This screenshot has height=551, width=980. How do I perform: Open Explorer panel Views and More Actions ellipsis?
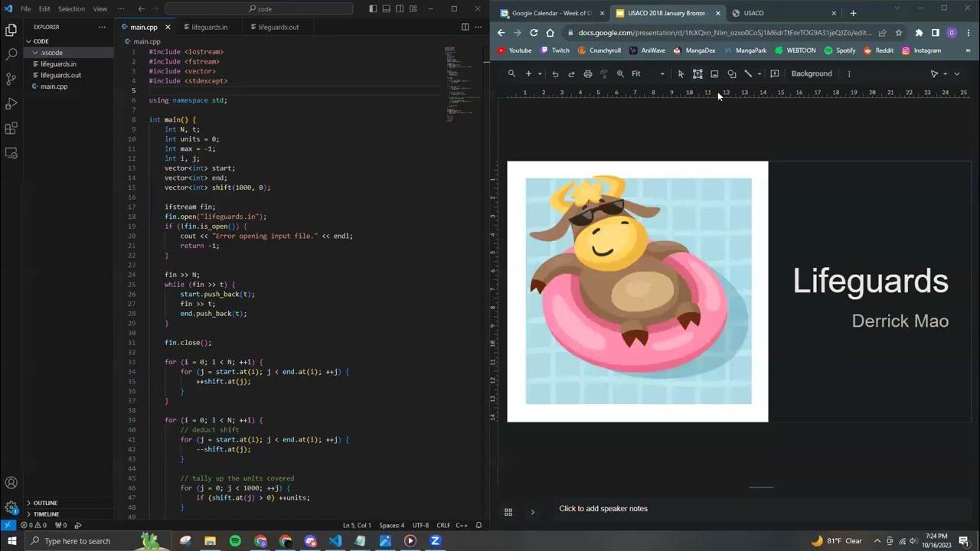[102, 27]
